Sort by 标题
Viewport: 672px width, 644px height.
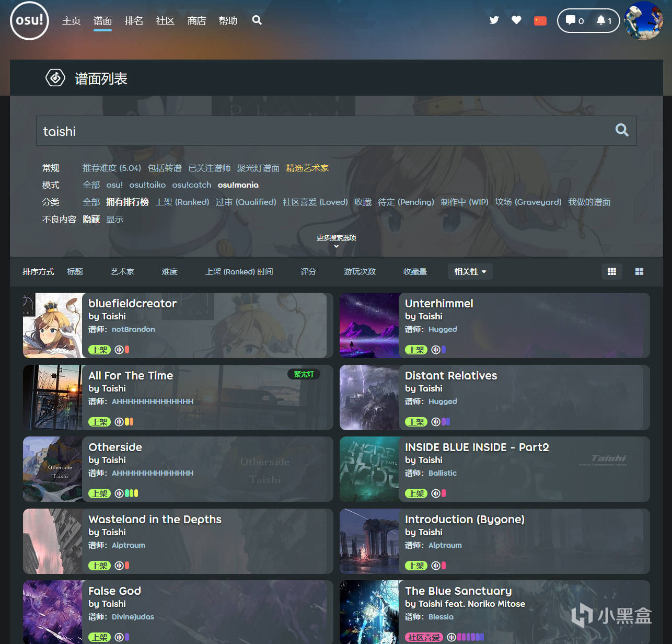tap(75, 271)
